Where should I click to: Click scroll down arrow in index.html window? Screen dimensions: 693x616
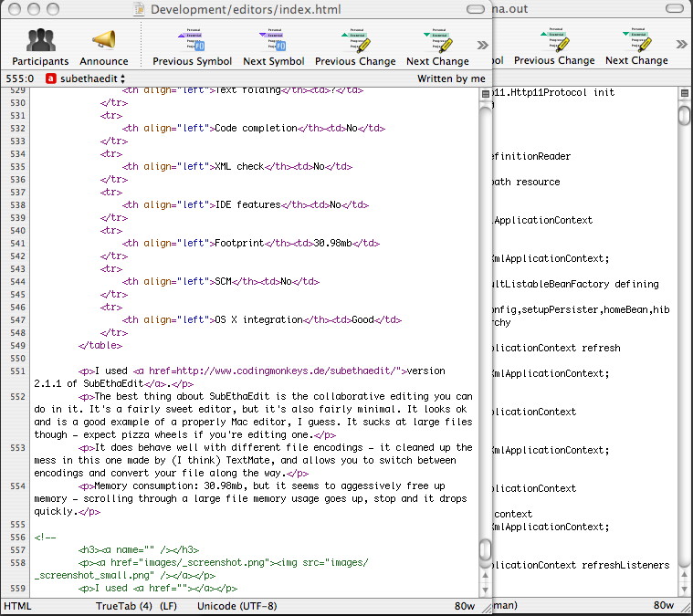(x=485, y=590)
